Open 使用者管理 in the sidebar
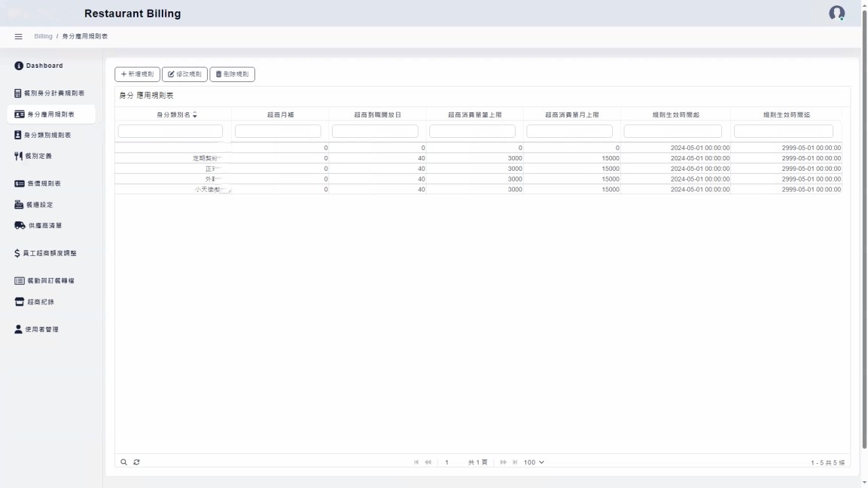The height and width of the screenshot is (488, 868). tap(41, 329)
